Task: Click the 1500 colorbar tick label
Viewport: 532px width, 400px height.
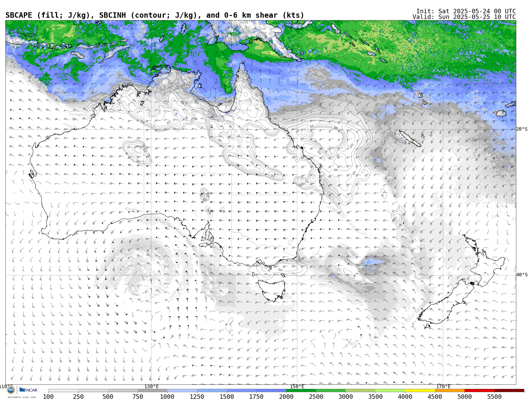Action: coord(227,397)
